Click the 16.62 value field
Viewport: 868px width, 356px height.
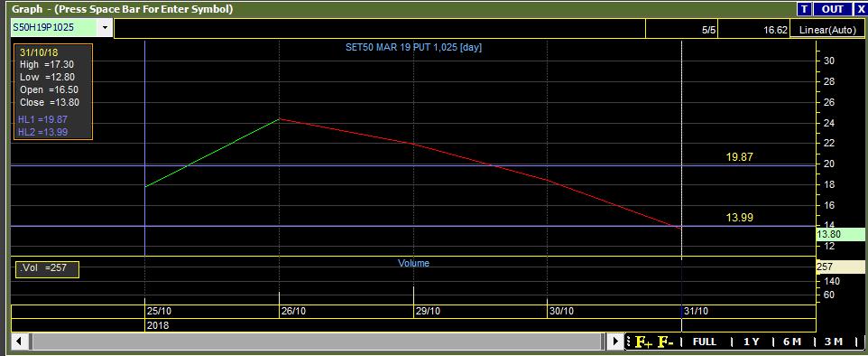[754, 30]
